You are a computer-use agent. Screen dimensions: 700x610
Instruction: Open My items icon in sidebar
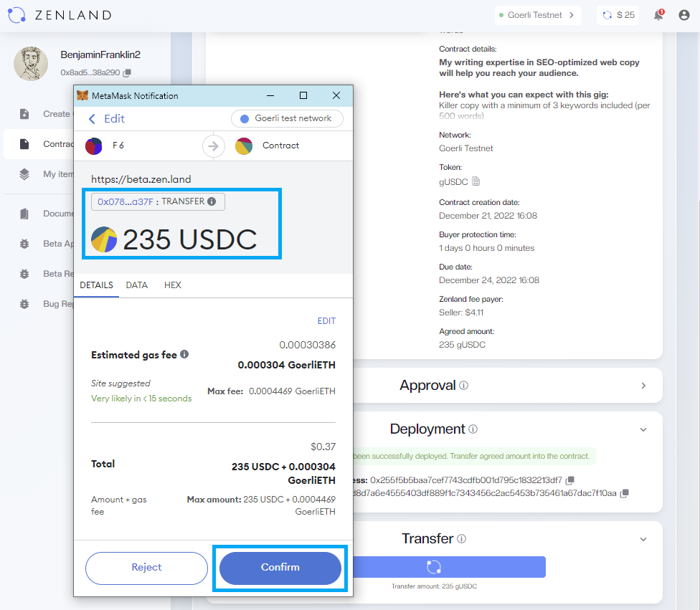pyautogui.click(x=24, y=174)
